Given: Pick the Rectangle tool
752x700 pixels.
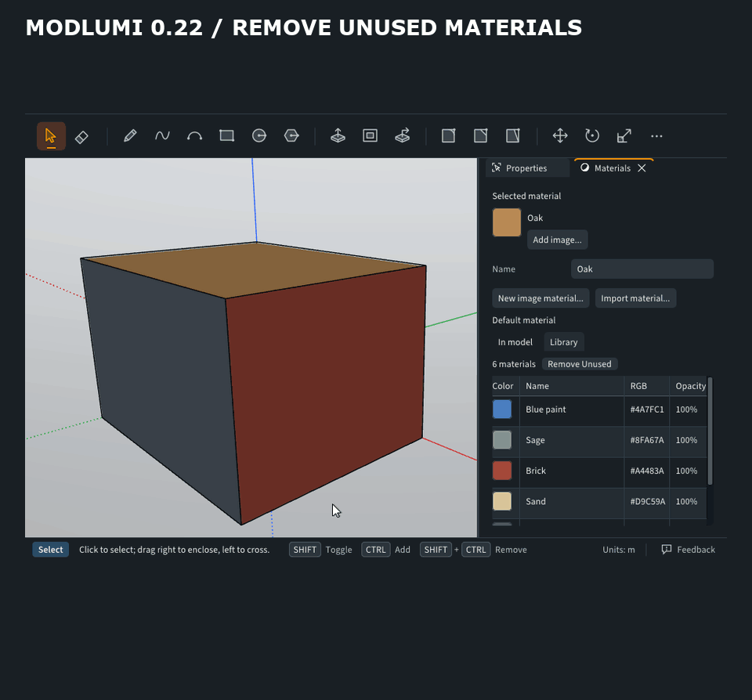Looking at the screenshot, I should (x=227, y=136).
